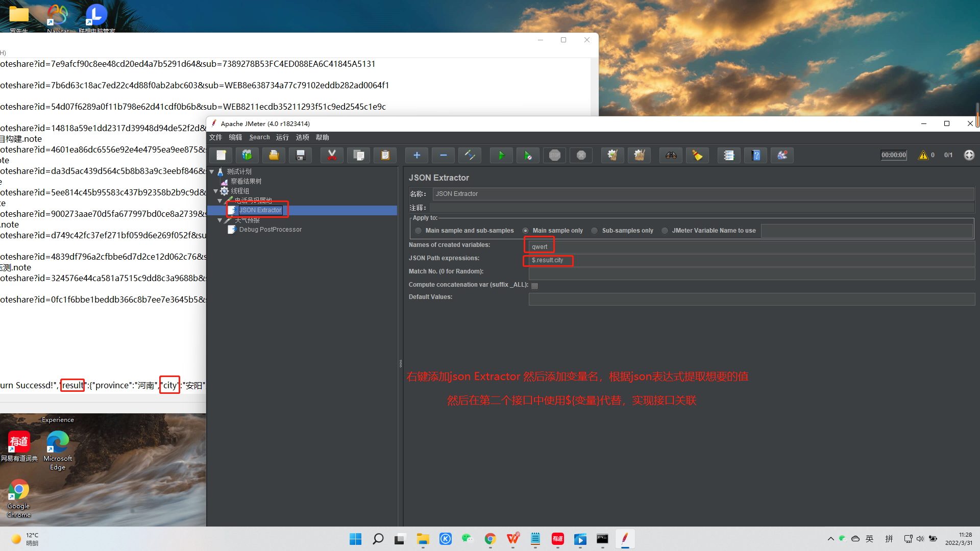Collapse the 测试计划 tree node

click(212, 171)
